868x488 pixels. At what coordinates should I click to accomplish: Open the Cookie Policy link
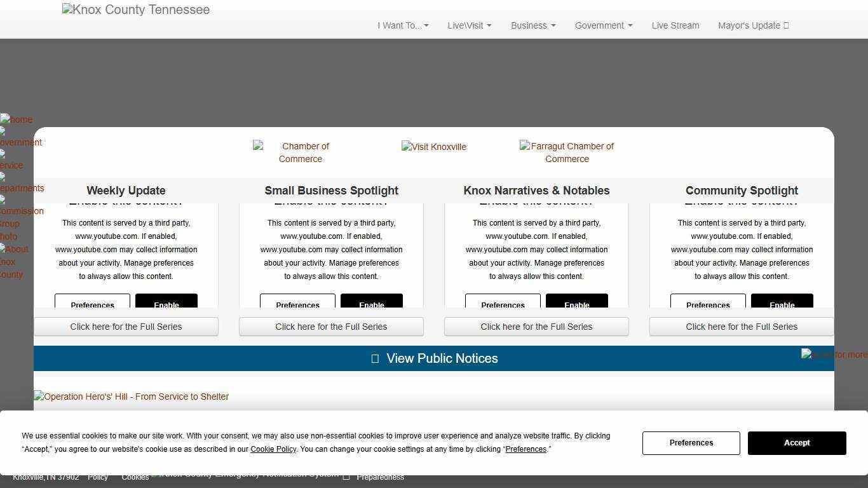273,449
